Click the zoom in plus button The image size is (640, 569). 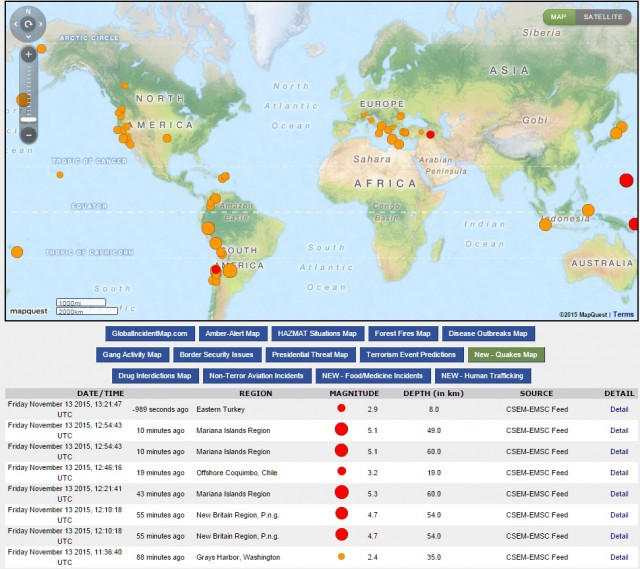click(x=28, y=54)
